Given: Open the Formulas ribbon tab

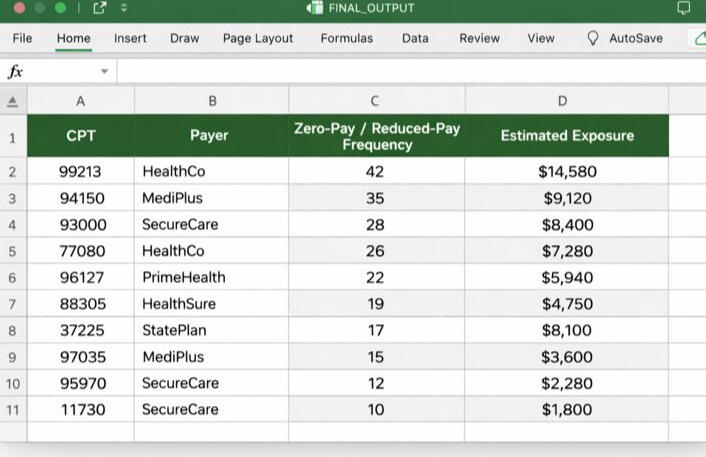Looking at the screenshot, I should pos(346,38).
